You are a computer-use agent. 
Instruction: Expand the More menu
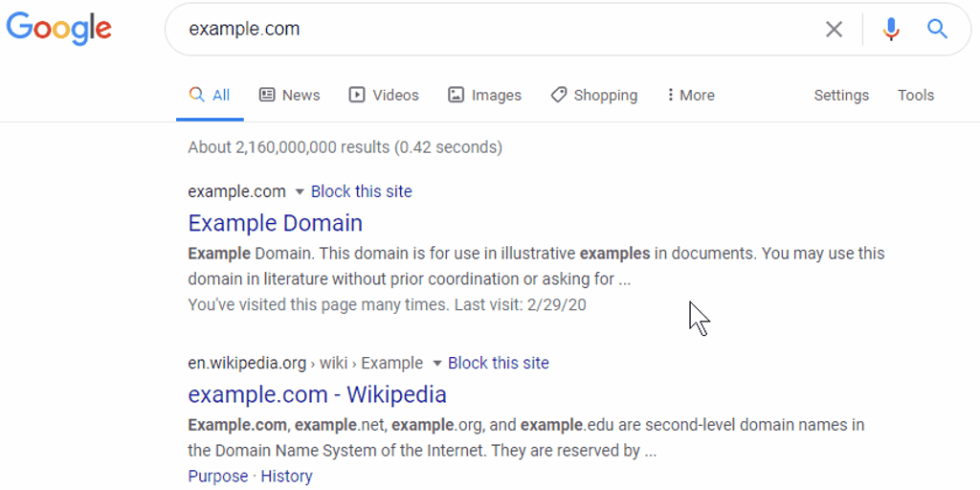(690, 95)
